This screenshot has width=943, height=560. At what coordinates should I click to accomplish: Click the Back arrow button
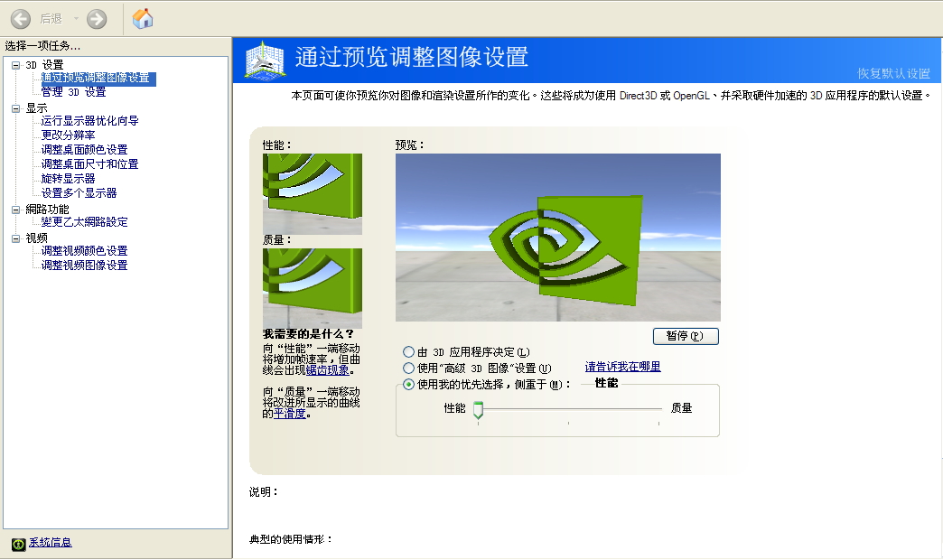tap(21, 19)
